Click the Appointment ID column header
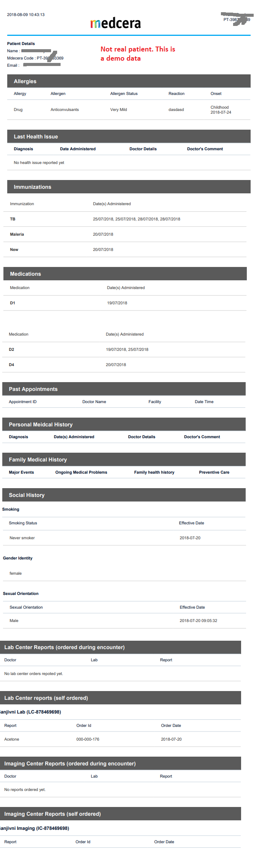Screen dimensions: 259x868 pyautogui.click(x=23, y=402)
